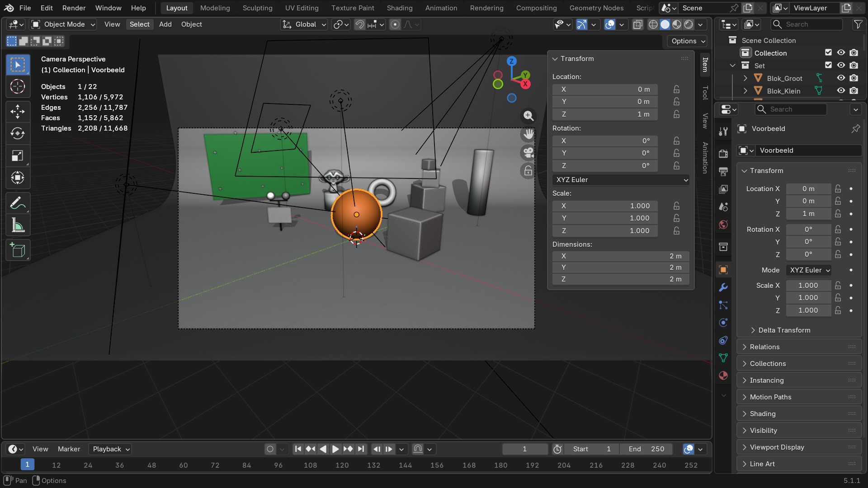This screenshot has width=868, height=488.
Task: Activate the Move tool
Action: point(18,111)
